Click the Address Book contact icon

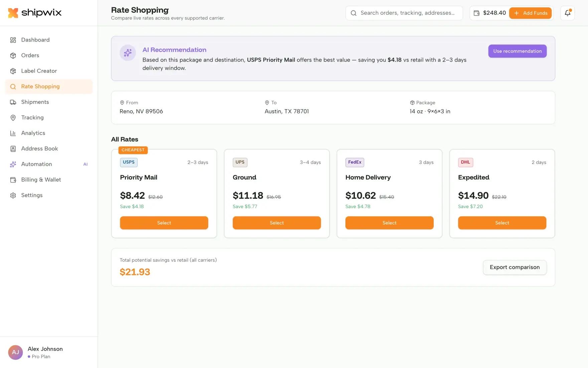coord(13,149)
